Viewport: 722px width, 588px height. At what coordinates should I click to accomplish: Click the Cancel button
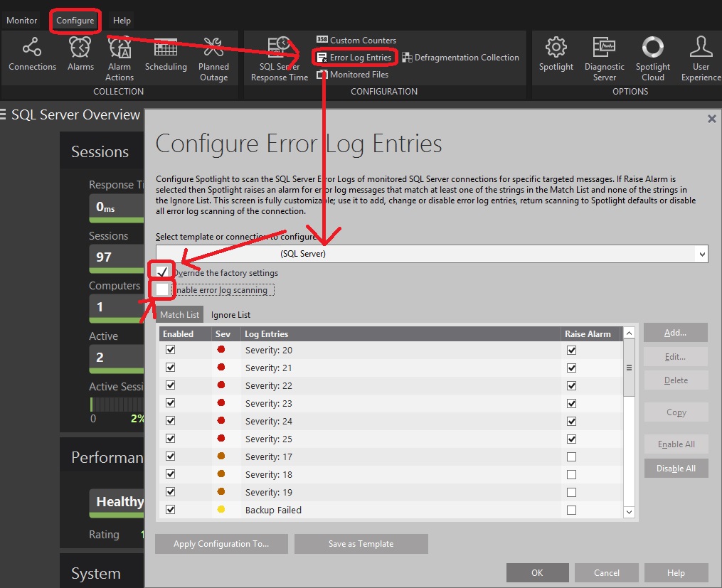607,573
